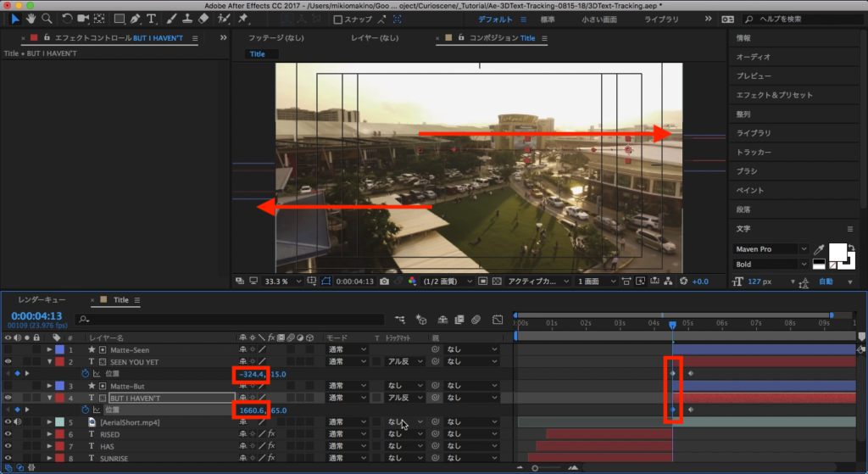Switch to the 小さい画面 workspace
868x474 pixels.
coord(601,19)
